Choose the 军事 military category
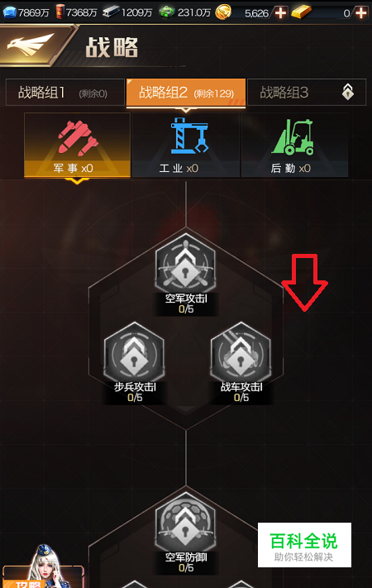 77,145
